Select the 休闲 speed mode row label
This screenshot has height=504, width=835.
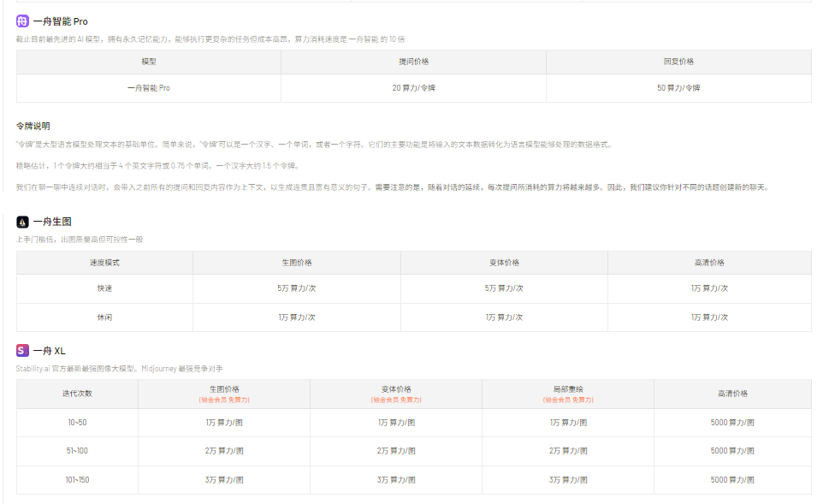click(104, 317)
